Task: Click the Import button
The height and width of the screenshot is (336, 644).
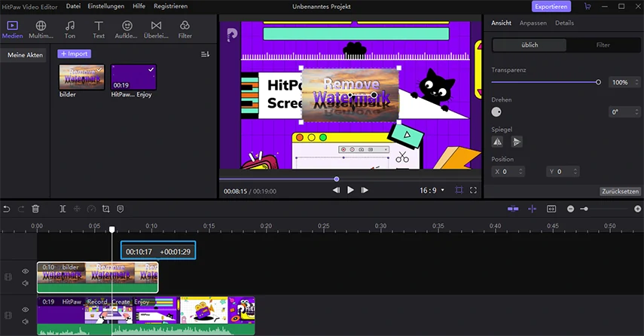Action: tap(75, 53)
